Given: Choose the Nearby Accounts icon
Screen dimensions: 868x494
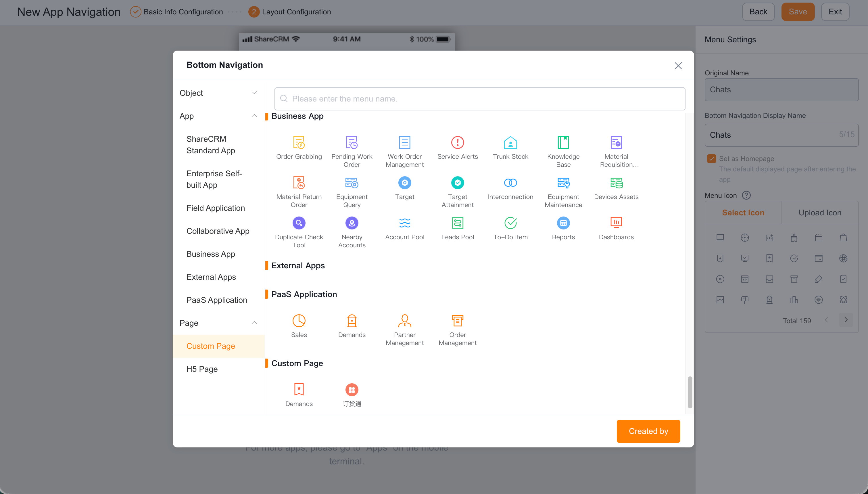Looking at the screenshot, I should 352,223.
